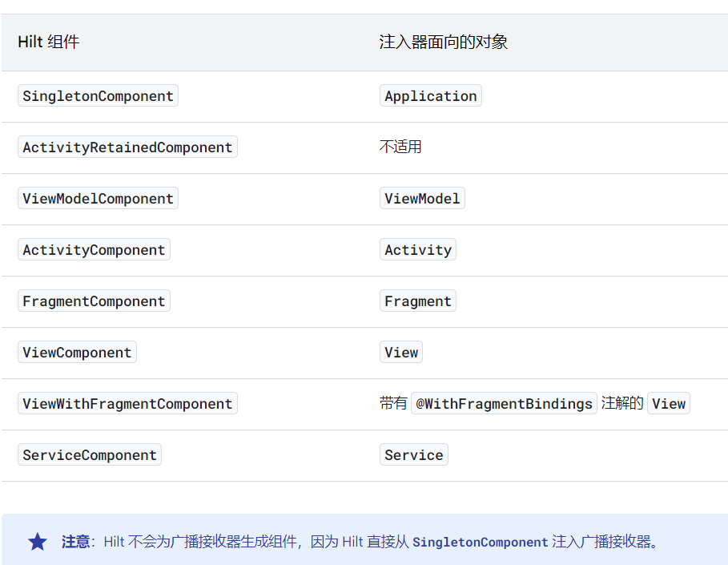
Task: Click the FragmentComponent code label
Action: (x=94, y=301)
